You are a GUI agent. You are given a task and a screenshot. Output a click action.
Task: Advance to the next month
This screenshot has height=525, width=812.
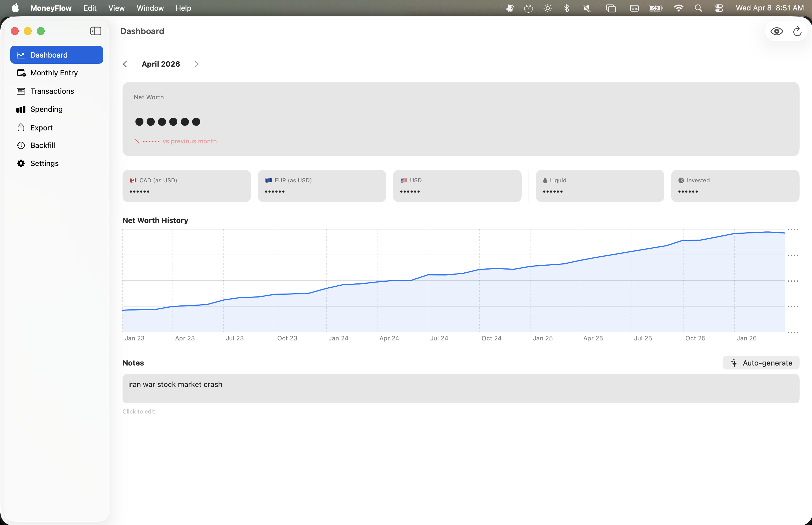(197, 64)
